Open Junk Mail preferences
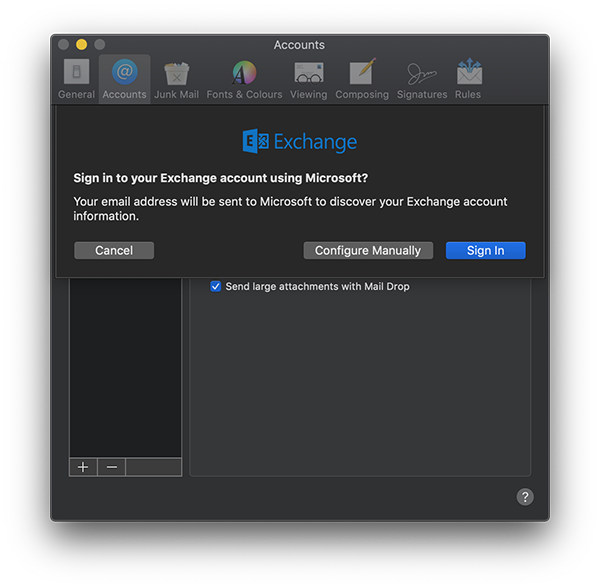Screen dimensions: 600x588 (176, 79)
